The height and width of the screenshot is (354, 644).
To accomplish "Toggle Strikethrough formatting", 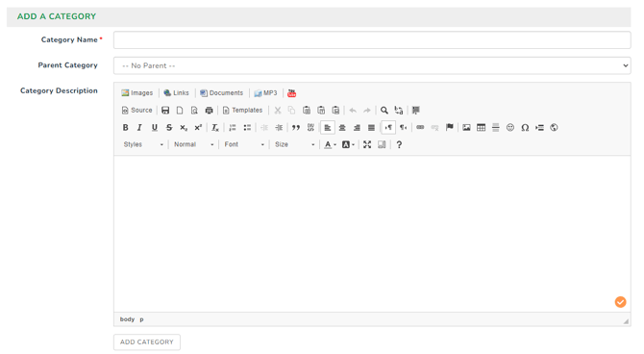I will (x=169, y=127).
